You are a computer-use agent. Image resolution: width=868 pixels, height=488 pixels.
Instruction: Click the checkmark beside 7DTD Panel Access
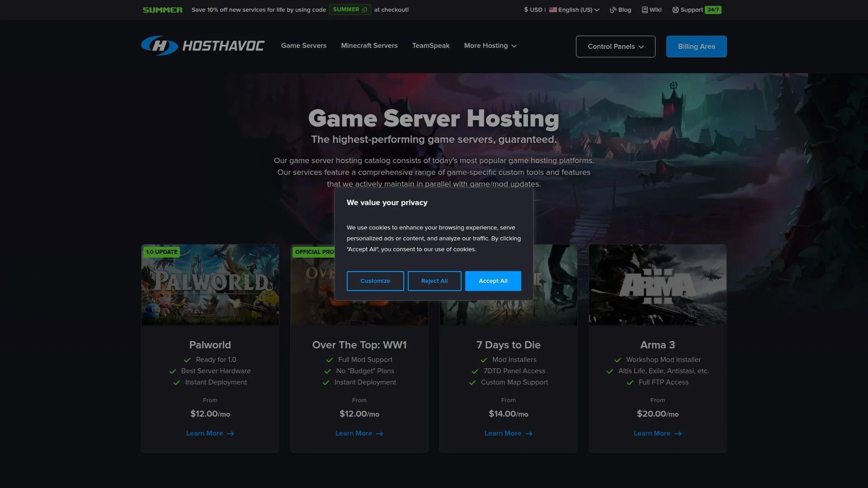pyautogui.click(x=475, y=371)
